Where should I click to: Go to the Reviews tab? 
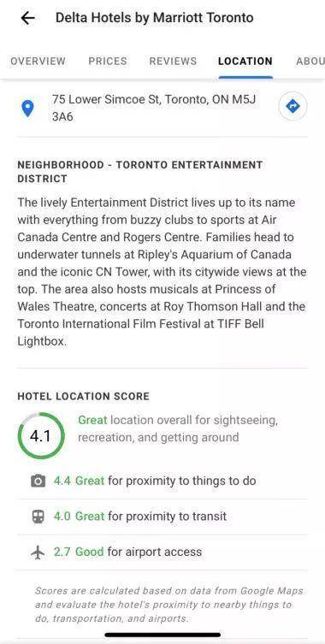pyautogui.click(x=173, y=62)
